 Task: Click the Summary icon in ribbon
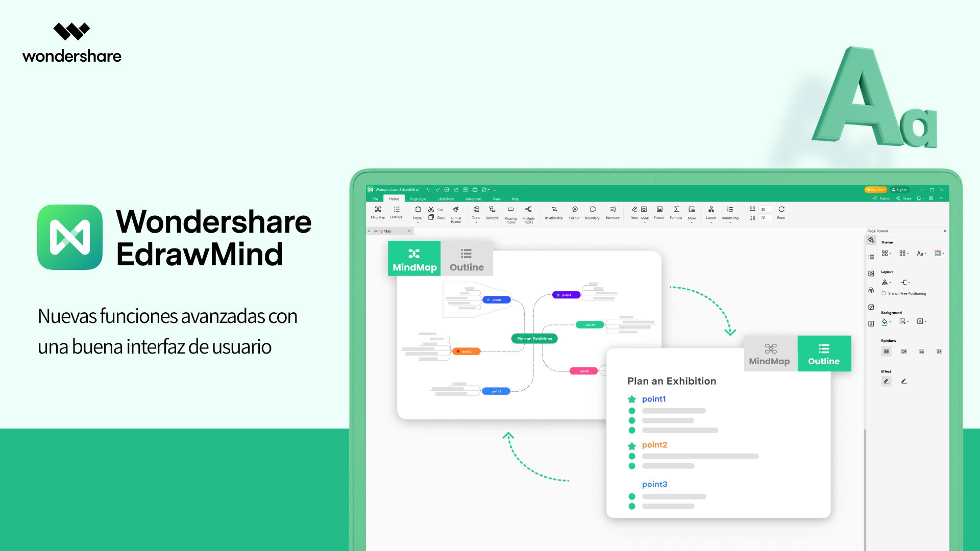click(612, 210)
